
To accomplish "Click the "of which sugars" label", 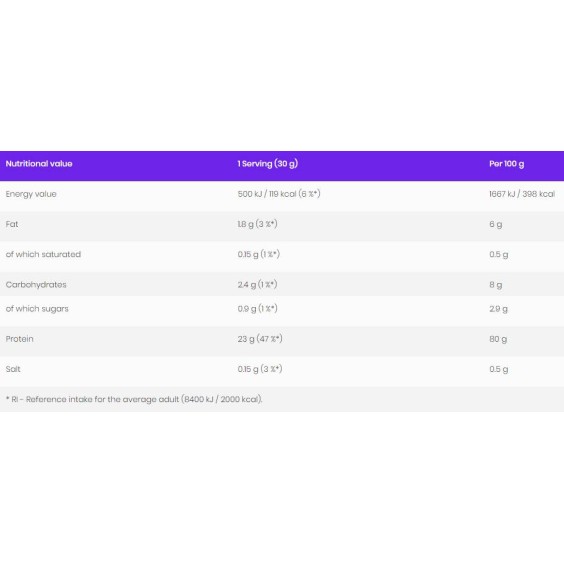I will point(37,309).
